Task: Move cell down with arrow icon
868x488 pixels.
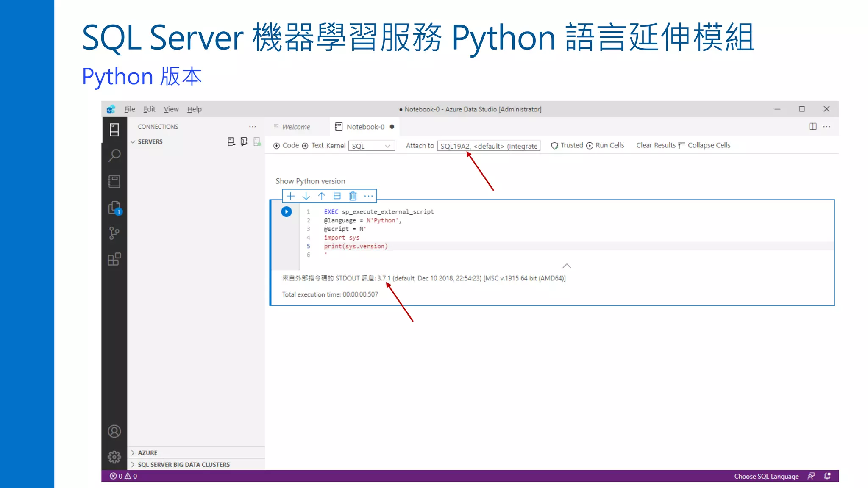Action: coord(306,196)
